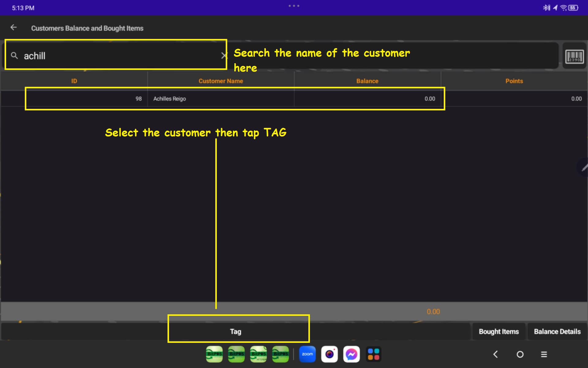Launch Messenger from the dock
Screen dimensions: 588x368
pyautogui.click(x=351, y=354)
